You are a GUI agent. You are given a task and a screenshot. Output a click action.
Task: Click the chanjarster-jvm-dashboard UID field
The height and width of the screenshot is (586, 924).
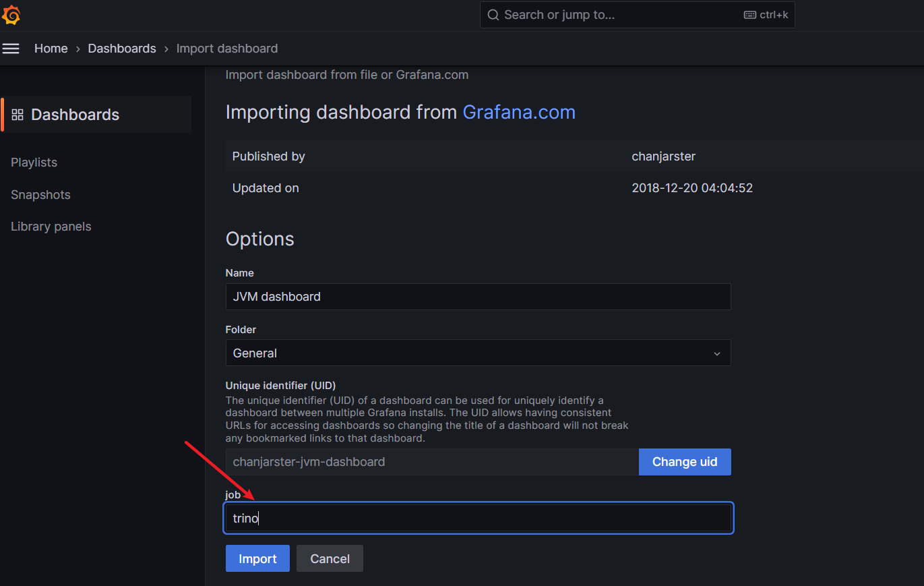432,462
